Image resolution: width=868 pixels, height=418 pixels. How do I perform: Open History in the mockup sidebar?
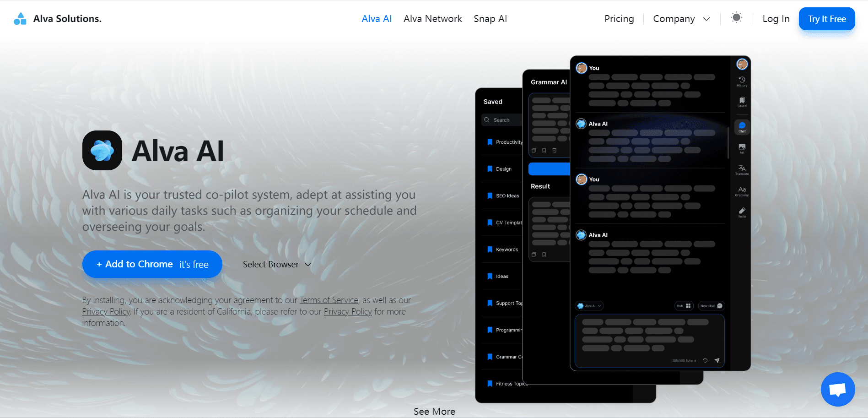point(742,81)
